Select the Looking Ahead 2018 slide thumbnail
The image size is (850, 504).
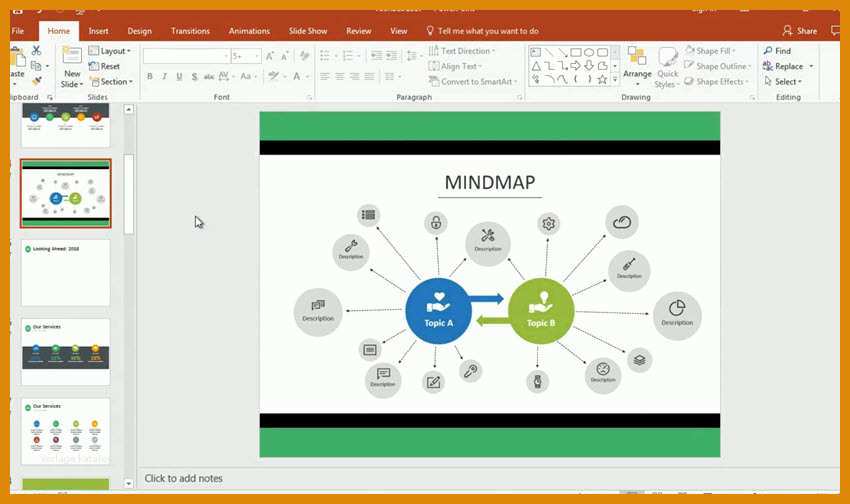click(66, 273)
